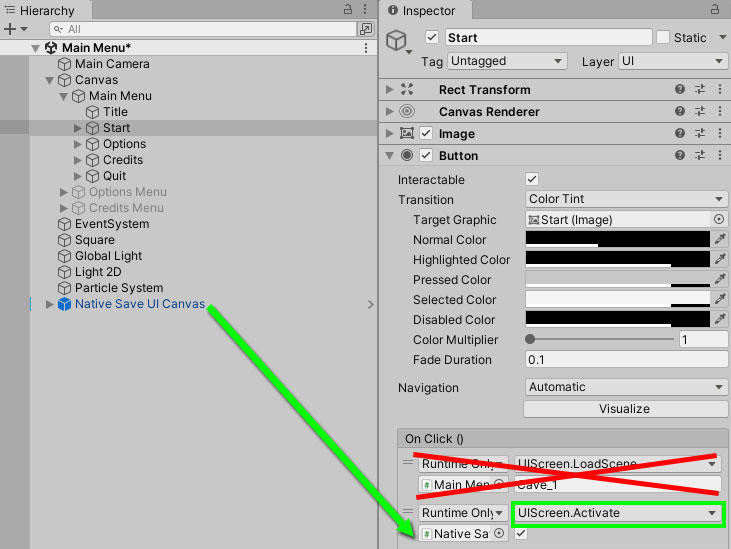The image size is (731, 549).
Task: Click the Highlighted Color swatch
Action: coord(617,260)
